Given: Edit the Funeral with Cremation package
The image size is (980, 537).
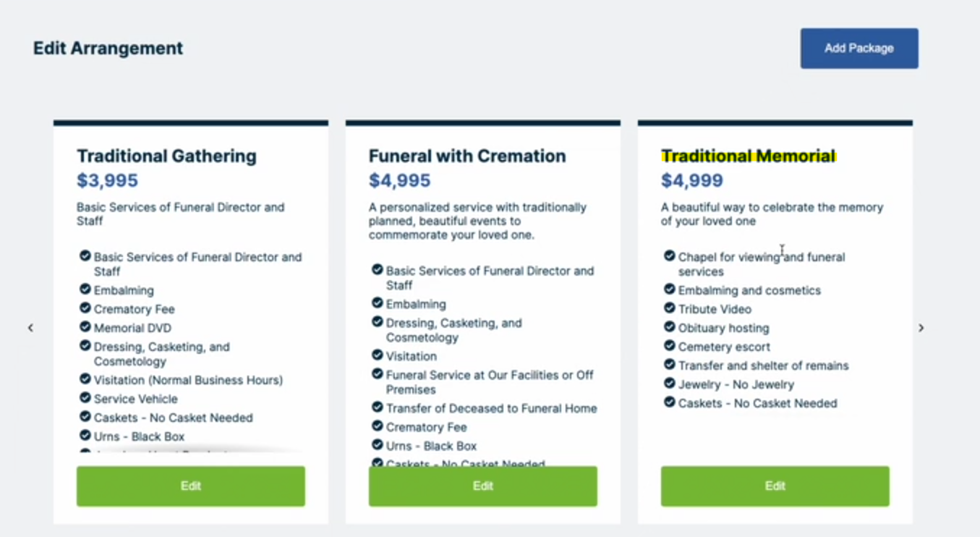Looking at the screenshot, I should pyautogui.click(x=482, y=486).
